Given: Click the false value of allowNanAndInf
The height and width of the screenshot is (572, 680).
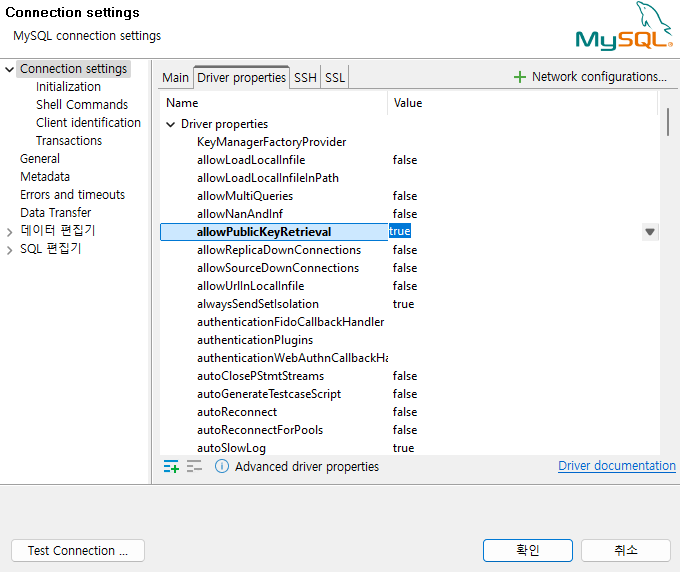Looking at the screenshot, I should pos(405,214).
